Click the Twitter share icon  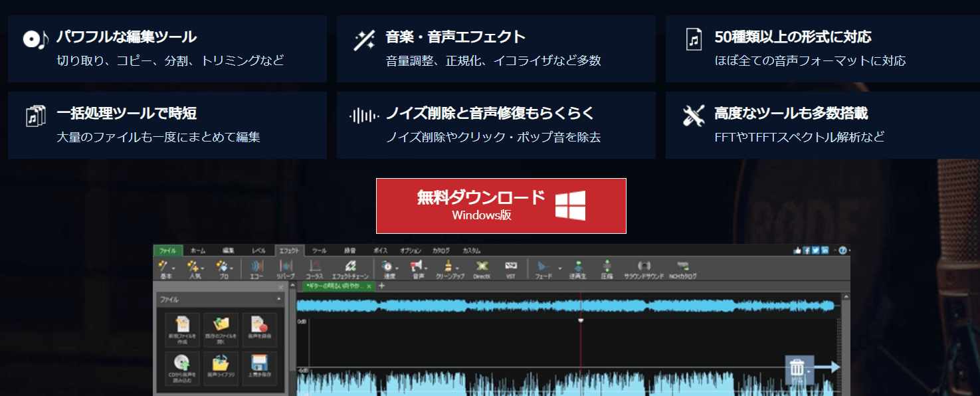coord(815,250)
